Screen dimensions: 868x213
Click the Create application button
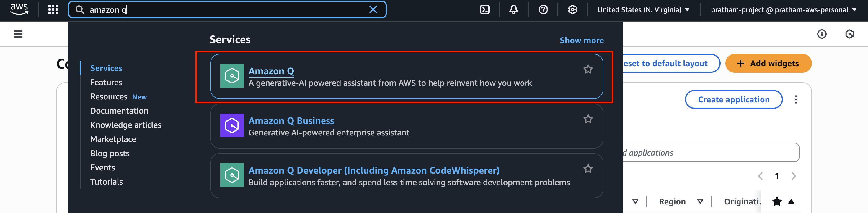[x=734, y=100]
